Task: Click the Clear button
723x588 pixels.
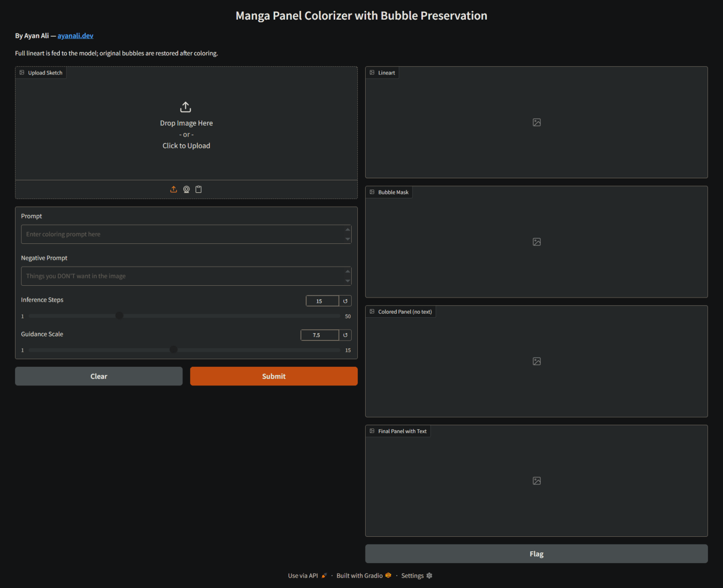Action: pyautogui.click(x=99, y=376)
